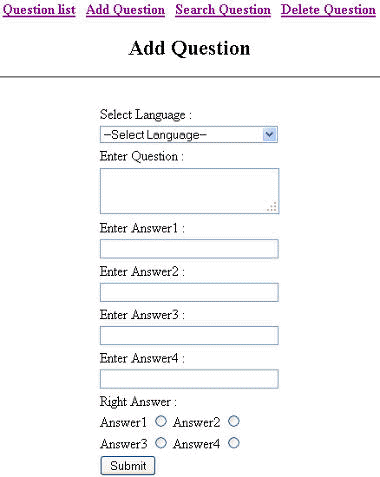380x477 pixels.
Task: Click the Right Answer label text
Action: 138,402
